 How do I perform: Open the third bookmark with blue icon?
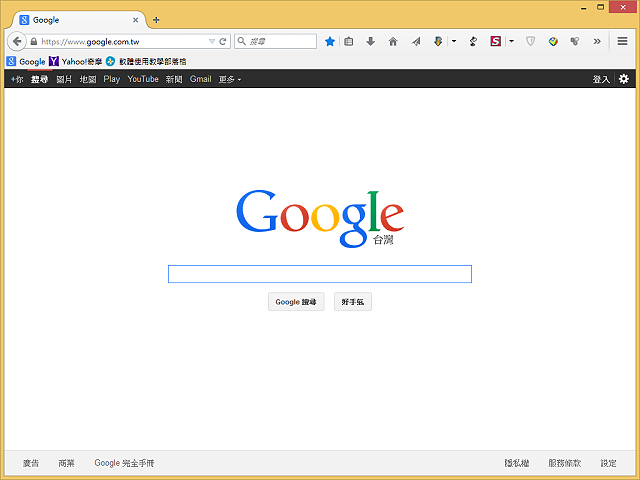(x=146, y=62)
